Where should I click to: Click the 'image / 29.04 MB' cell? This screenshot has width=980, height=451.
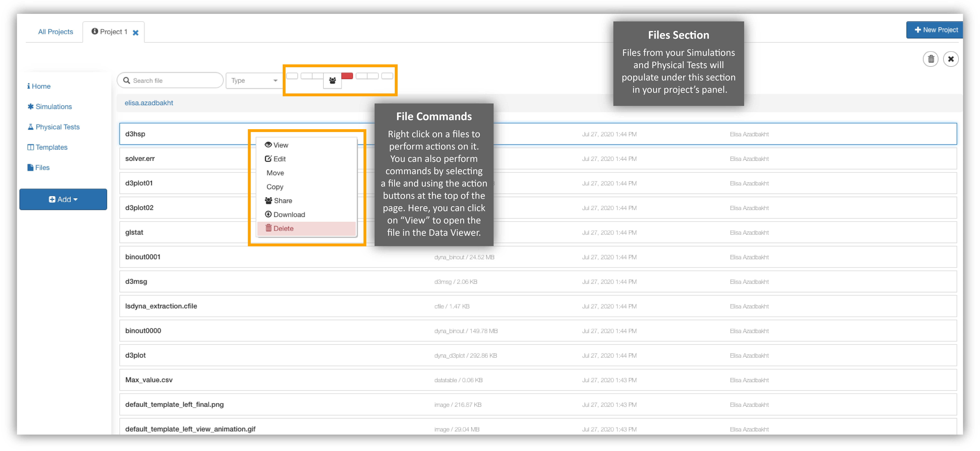(x=457, y=429)
